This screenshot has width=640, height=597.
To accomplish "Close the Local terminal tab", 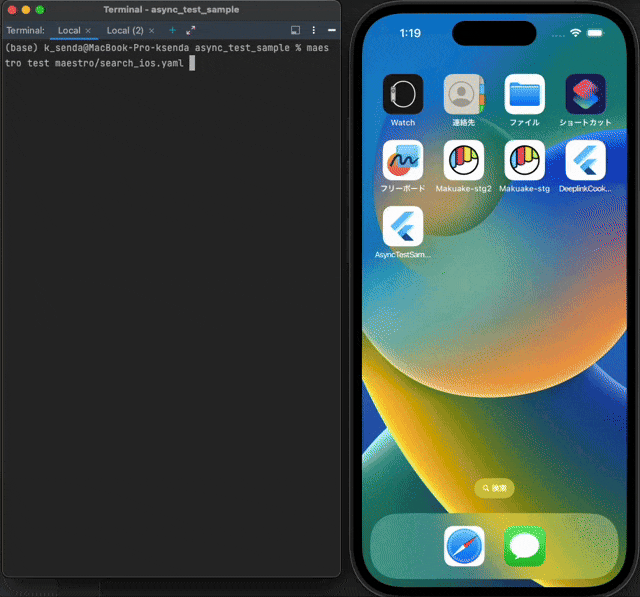I will click(x=88, y=31).
